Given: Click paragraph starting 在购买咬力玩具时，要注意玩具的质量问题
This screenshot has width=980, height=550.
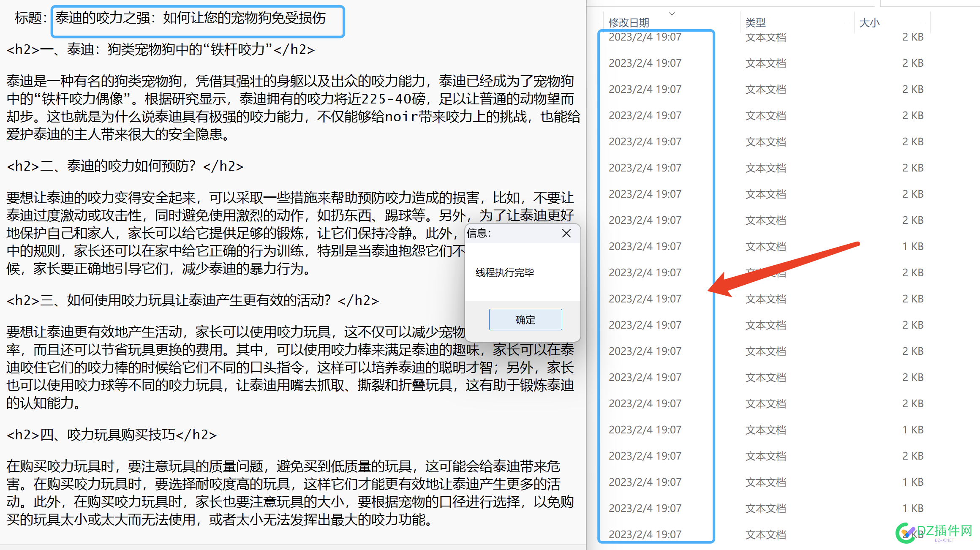Looking at the screenshot, I should (290, 493).
